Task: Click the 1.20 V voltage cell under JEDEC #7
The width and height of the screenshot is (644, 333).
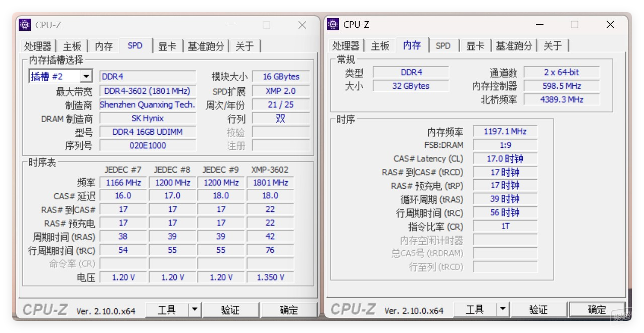Action: coord(123,277)
